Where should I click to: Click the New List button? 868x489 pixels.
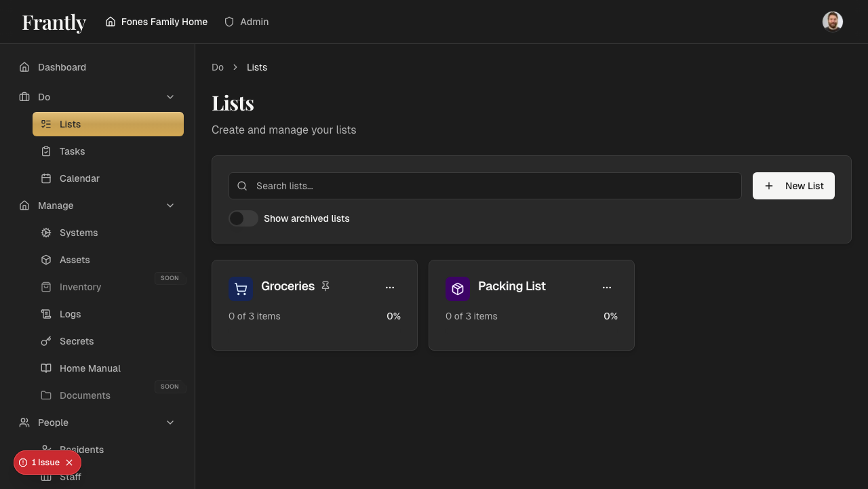[x=793, y=185]
